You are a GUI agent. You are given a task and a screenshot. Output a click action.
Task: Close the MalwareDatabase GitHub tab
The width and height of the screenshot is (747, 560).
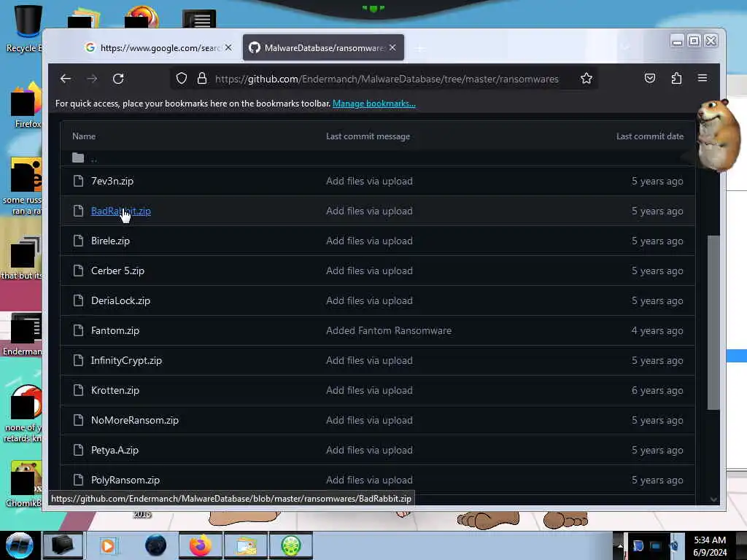tap(392, 47)
